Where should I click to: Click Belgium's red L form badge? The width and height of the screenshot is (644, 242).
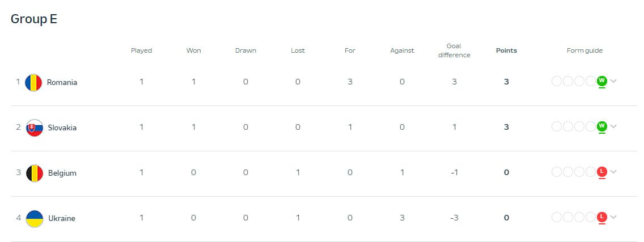pyautogui.click(x=602, y=172)
